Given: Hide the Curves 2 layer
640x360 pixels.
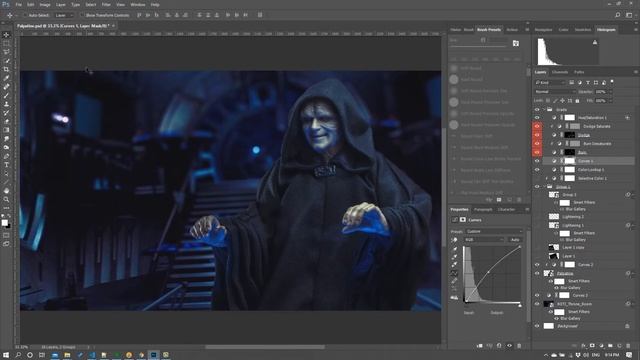Looking at the screenshot, I should (x=537, y=264).
